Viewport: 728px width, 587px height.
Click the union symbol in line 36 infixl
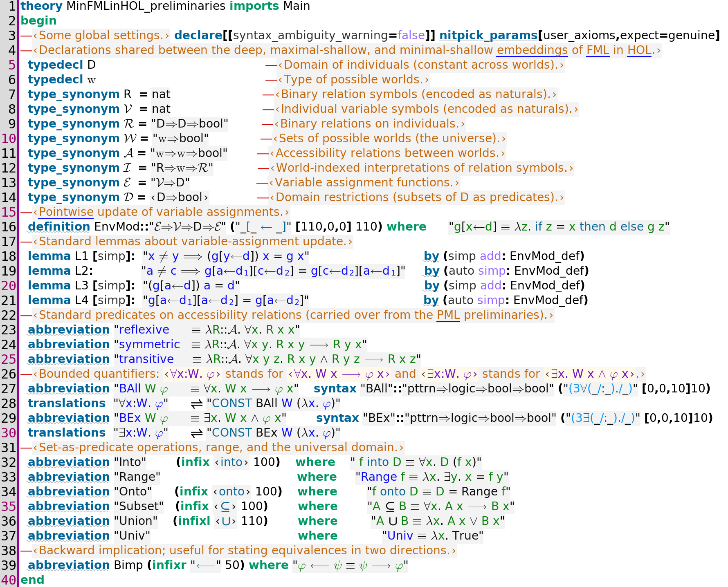226,521
